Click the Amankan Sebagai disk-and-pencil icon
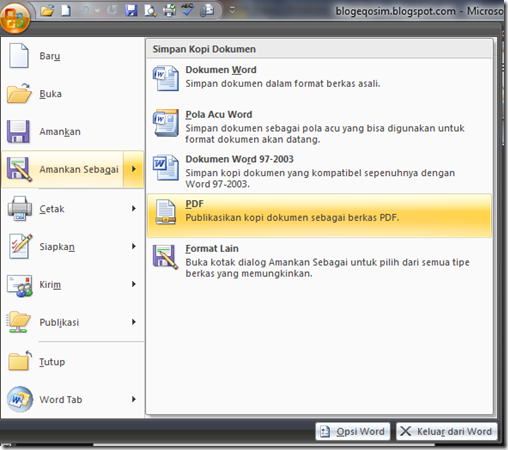The width and height of the screenshot is (508, 450). [x=19, y=169]
